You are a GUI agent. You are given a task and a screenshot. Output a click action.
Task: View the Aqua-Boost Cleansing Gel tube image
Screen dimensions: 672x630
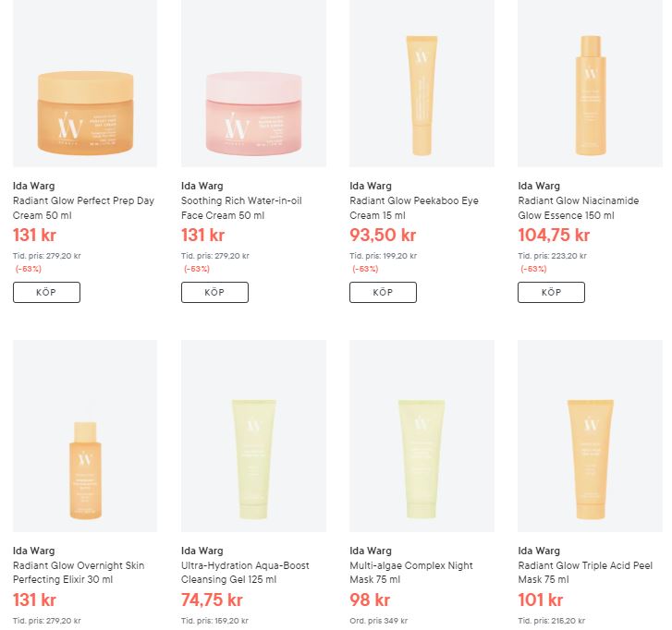[x=253, y=436]
